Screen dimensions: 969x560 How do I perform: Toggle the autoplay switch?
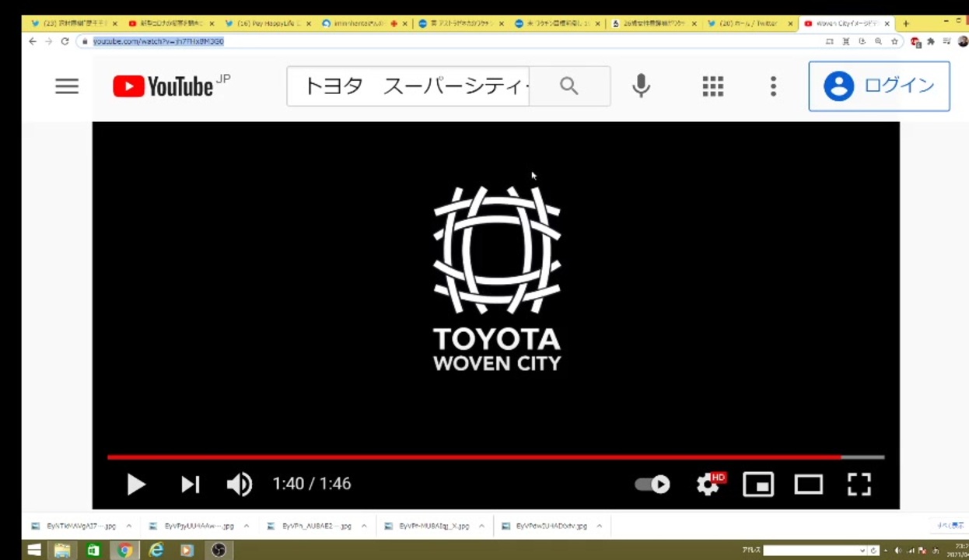652,484
